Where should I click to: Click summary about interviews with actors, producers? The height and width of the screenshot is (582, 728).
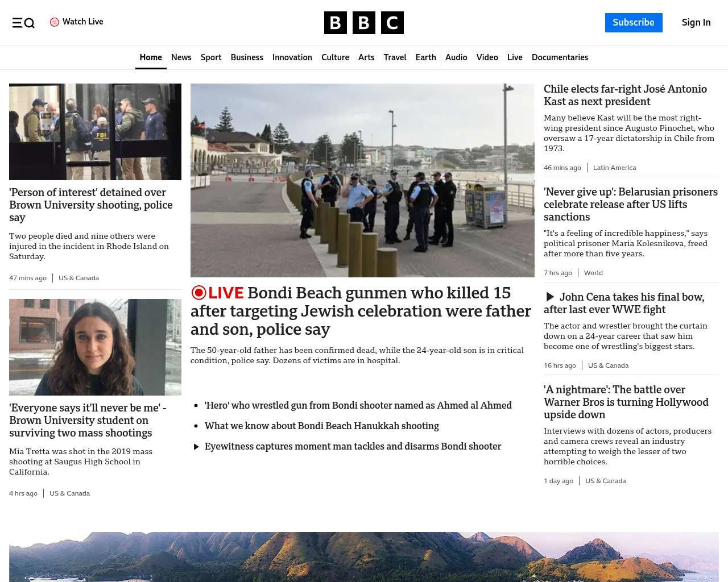pyautogui.click(x=627, y=446)
